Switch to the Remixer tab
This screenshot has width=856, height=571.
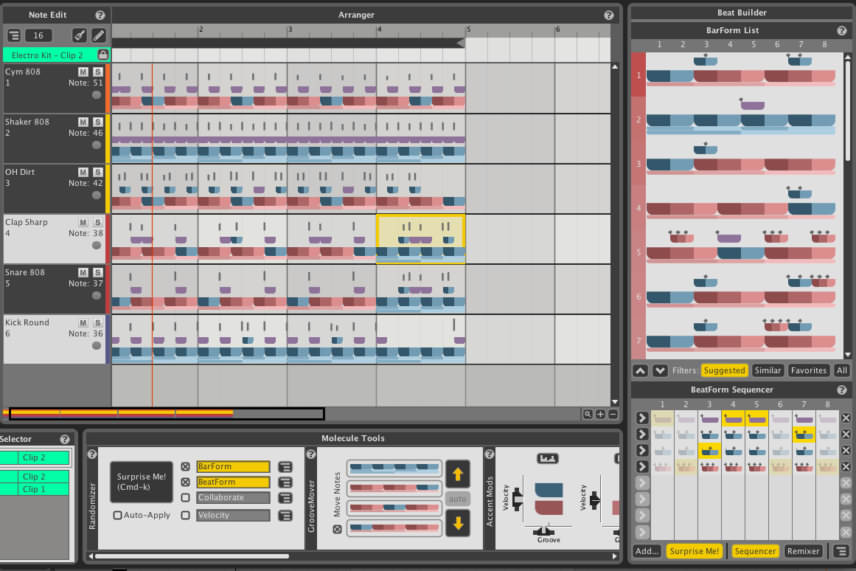tap(803, 551)
